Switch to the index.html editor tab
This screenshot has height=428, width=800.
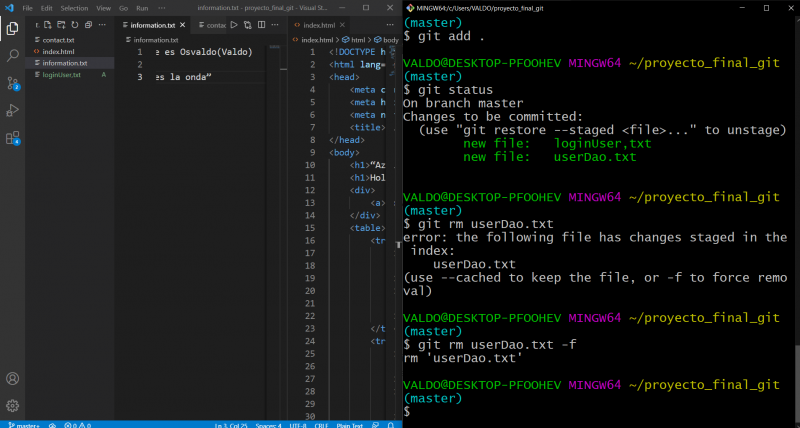click(x=319, y=24)
